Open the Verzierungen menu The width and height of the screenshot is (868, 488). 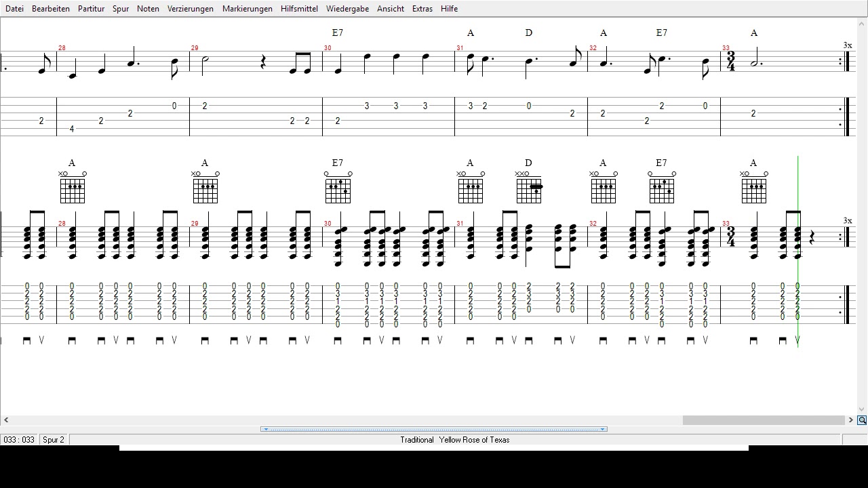[x=191, y=9]
